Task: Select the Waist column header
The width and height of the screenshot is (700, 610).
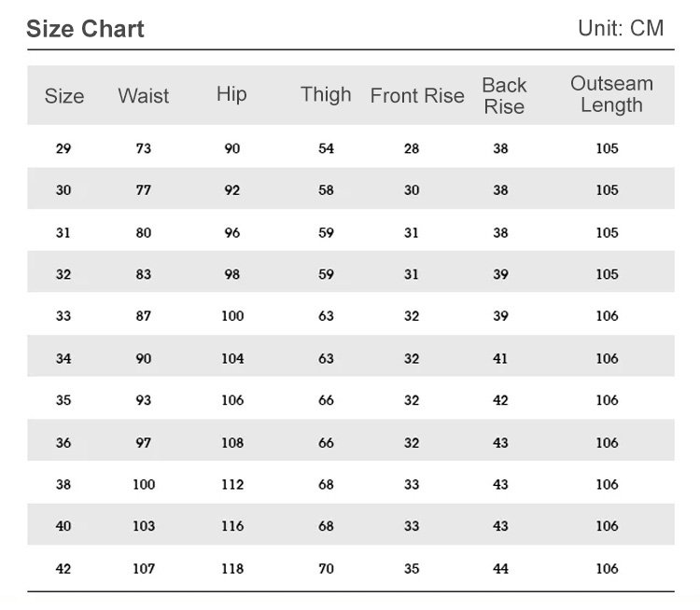Action: point(144,96)
